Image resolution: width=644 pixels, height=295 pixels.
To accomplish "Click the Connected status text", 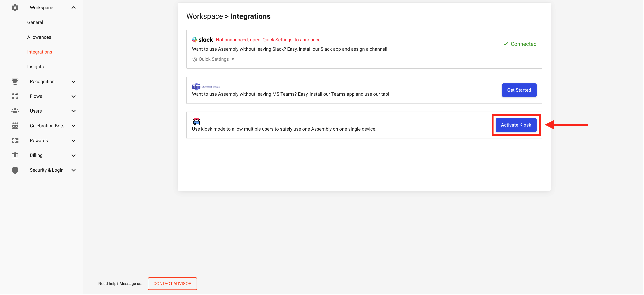I will pyautogui.click(x=523, y=44).
